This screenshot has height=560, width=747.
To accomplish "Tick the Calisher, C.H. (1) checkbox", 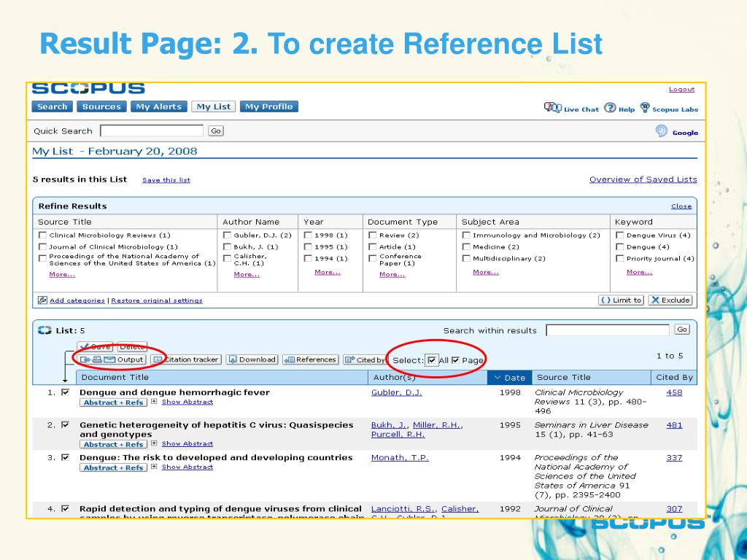I will (228, 258).
